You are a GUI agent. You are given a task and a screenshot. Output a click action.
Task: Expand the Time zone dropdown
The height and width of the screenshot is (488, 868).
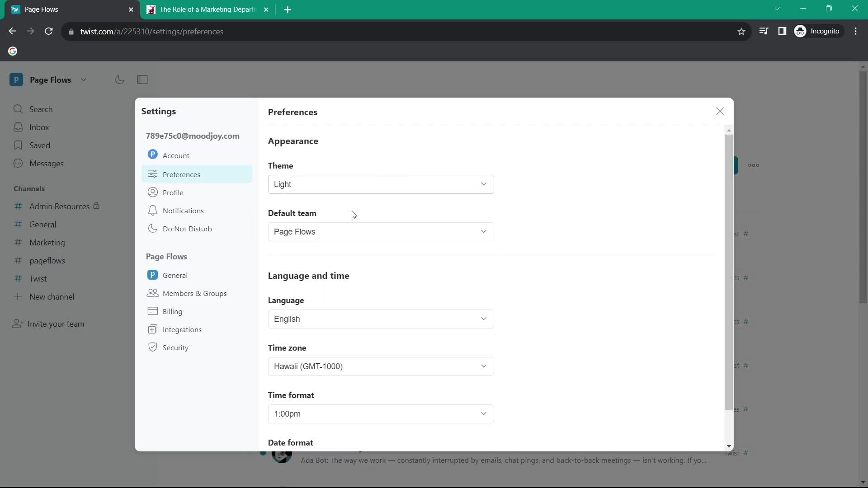pyautogui.click(x=380, y=366)
